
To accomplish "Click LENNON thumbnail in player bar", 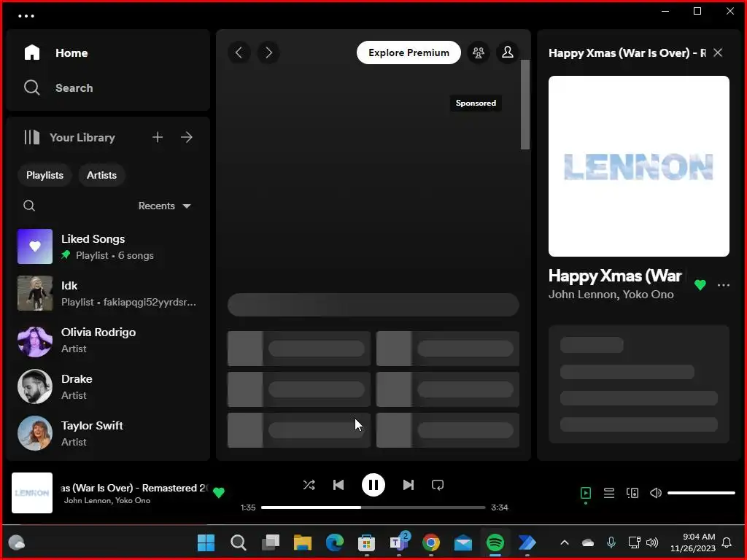I will tap(32, 493).
